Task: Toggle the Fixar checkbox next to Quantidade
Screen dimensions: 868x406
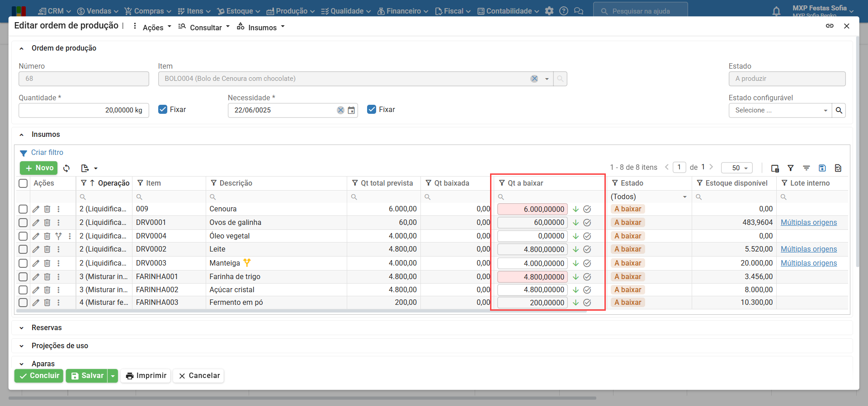Action: (163, 109)
